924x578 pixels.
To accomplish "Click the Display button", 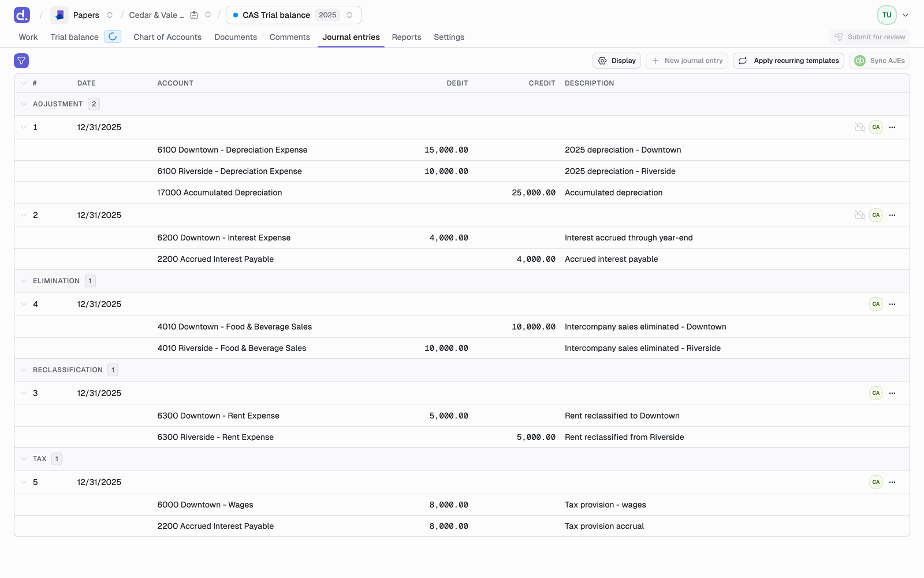I will click(617, 61).
